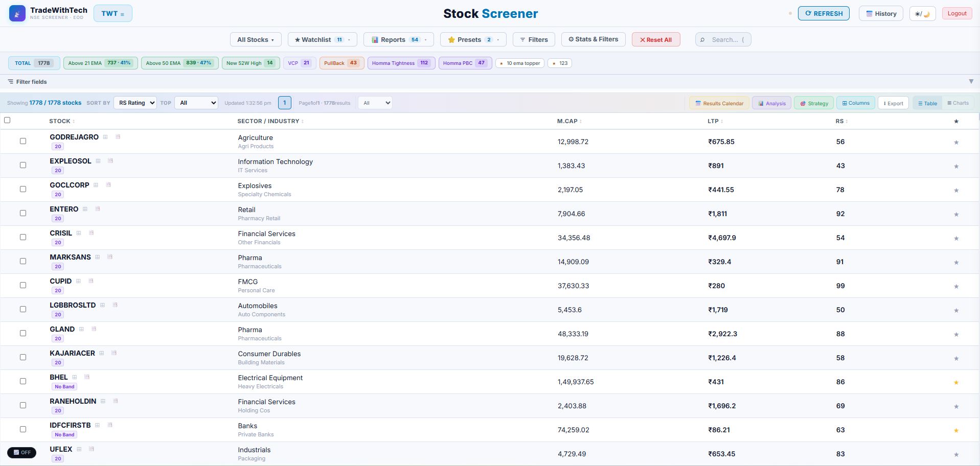The width and height of the screenshot is (980, 466).
Task: Open the TOP count select showing All
Action: (196, 103)
